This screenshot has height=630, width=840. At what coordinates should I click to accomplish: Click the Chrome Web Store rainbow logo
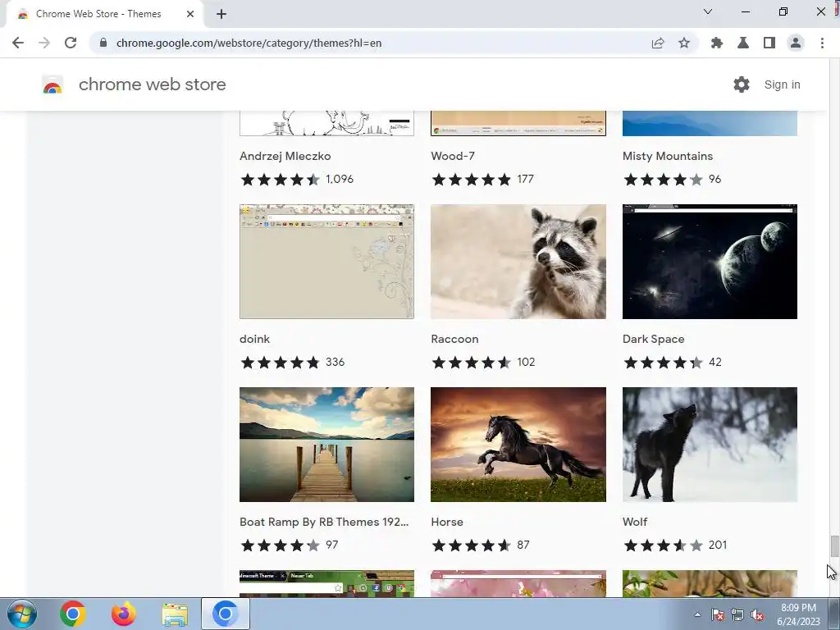pos(52,84)
